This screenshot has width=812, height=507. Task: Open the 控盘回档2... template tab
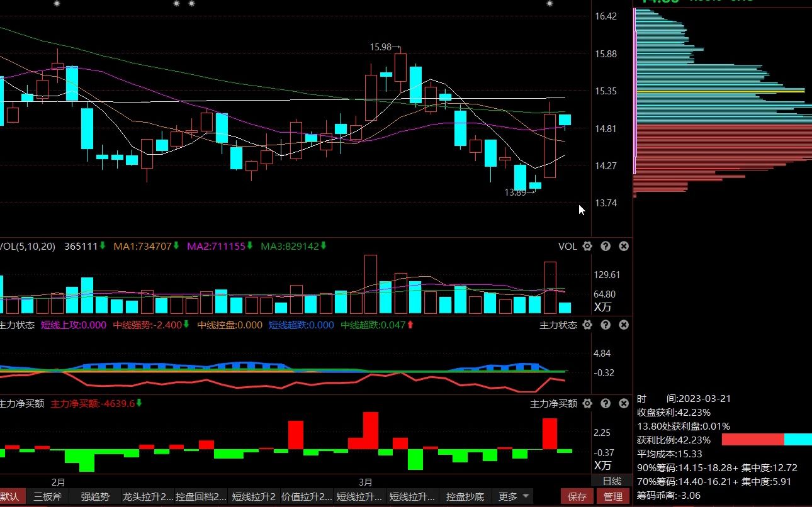[201, 496]
